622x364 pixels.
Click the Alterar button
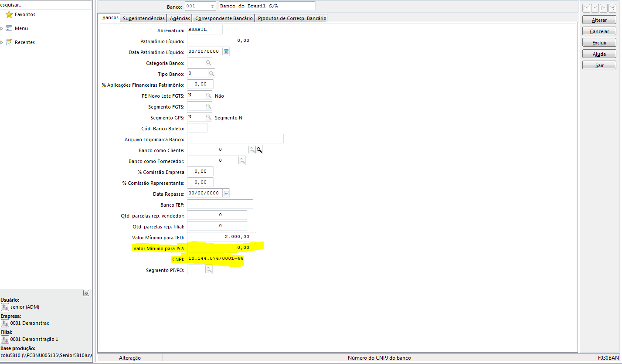[599, 20]
